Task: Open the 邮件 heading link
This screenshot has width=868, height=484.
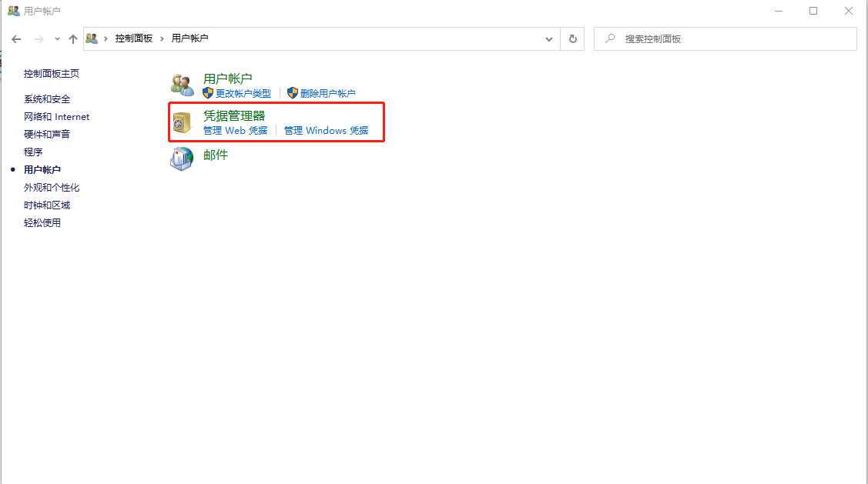Action: pos(216,155)
